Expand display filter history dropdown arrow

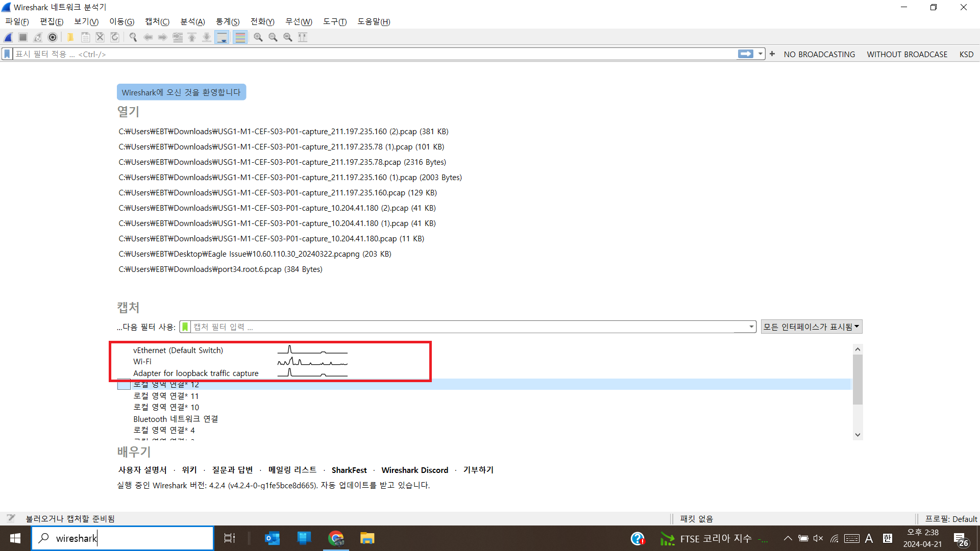[x=761, y=54]
